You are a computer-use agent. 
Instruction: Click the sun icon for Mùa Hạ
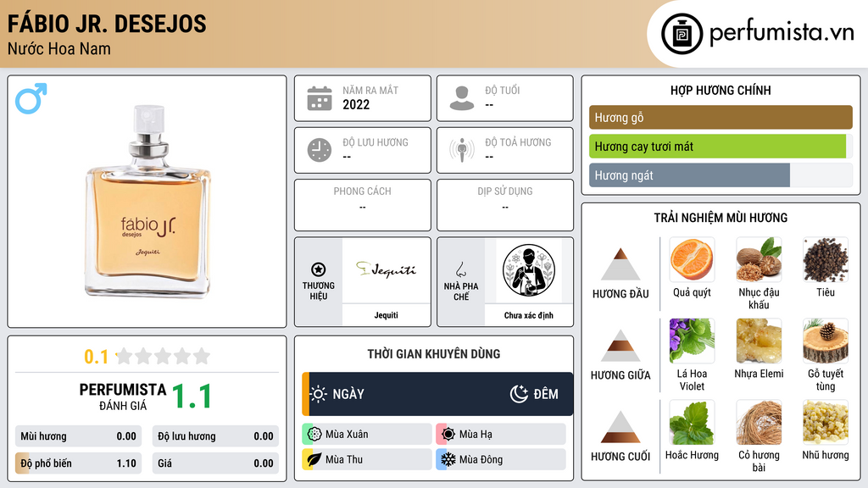click(x=448, y=435)
